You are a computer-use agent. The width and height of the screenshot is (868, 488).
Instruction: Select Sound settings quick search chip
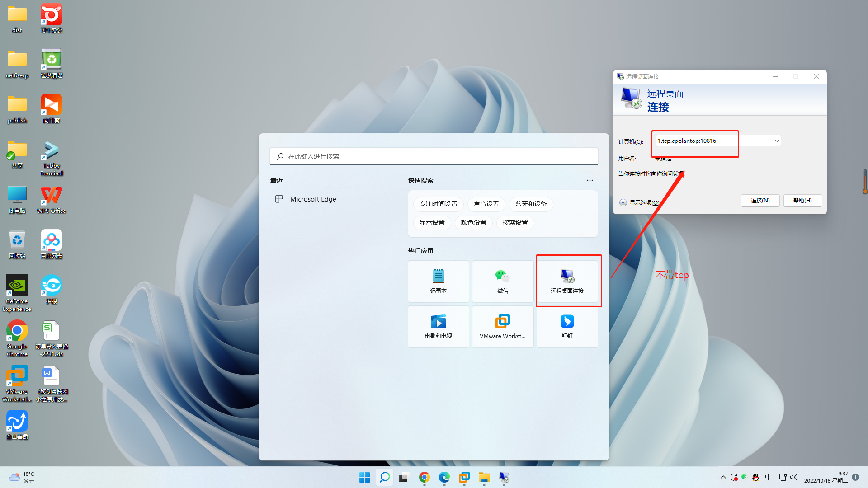click(x=486, y=204)
